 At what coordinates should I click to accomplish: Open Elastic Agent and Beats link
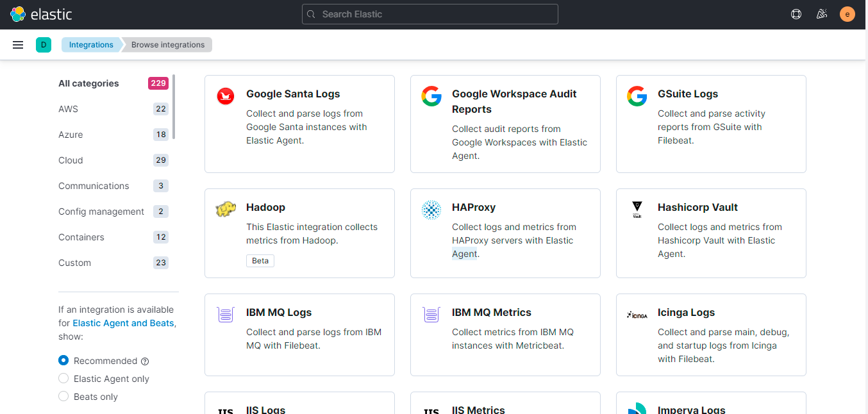point(123,323)
